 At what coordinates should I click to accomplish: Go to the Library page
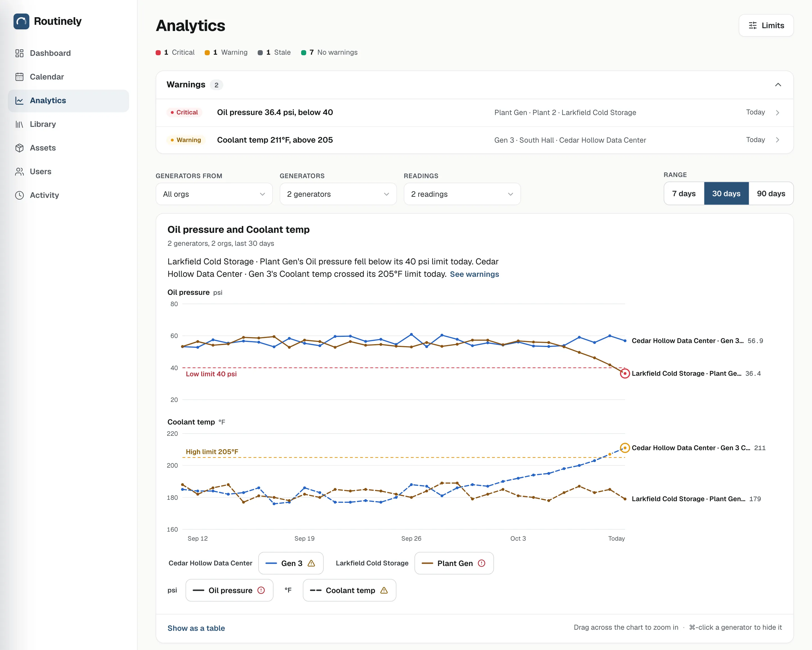point(68,124)
